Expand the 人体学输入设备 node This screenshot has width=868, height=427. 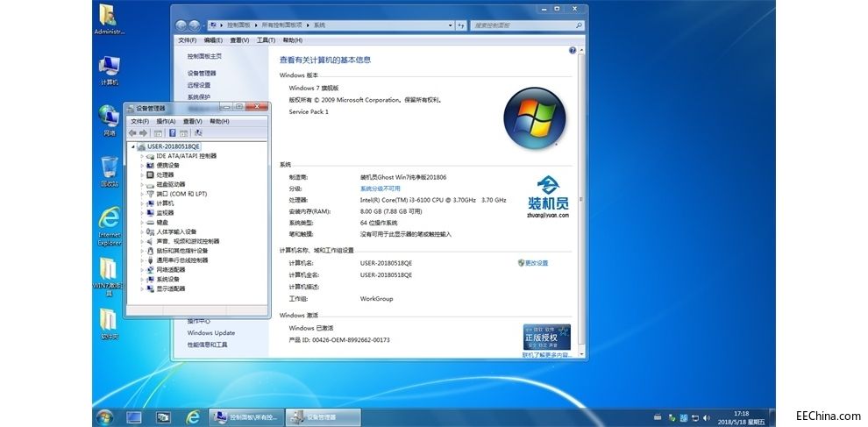coord(142,232)
